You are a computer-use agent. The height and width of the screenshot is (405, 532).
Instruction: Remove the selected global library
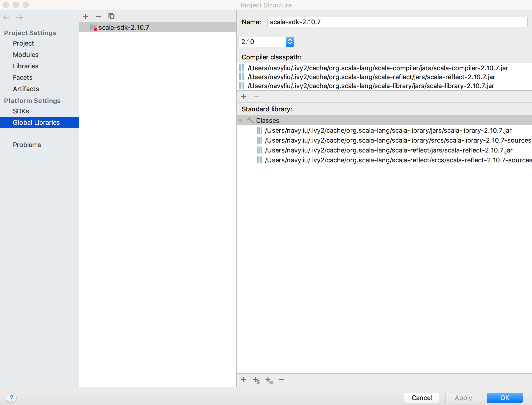pos(99,16)
